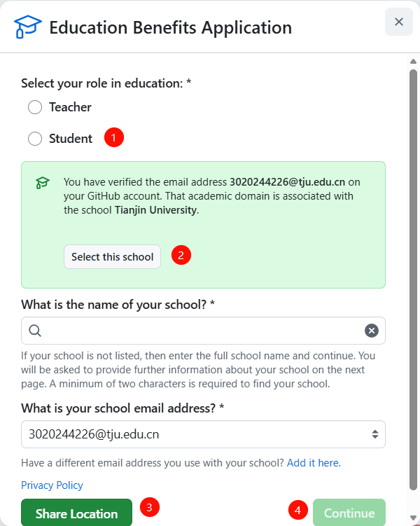Image resolution: width=420 pixels, height=526 pixels.
Task: Click the scrollbar up arrow
Action: [413, 61]
